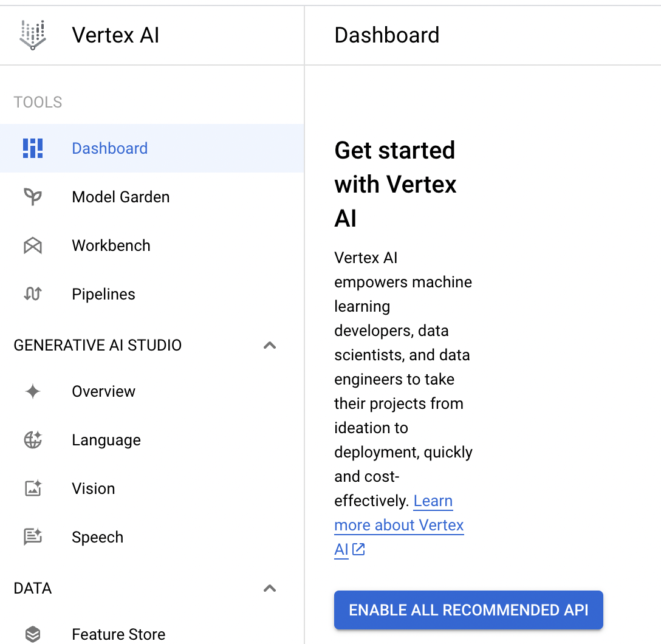Click the Vertex AI logo icon
Screen dimensions: 661x644
[33, 35]
